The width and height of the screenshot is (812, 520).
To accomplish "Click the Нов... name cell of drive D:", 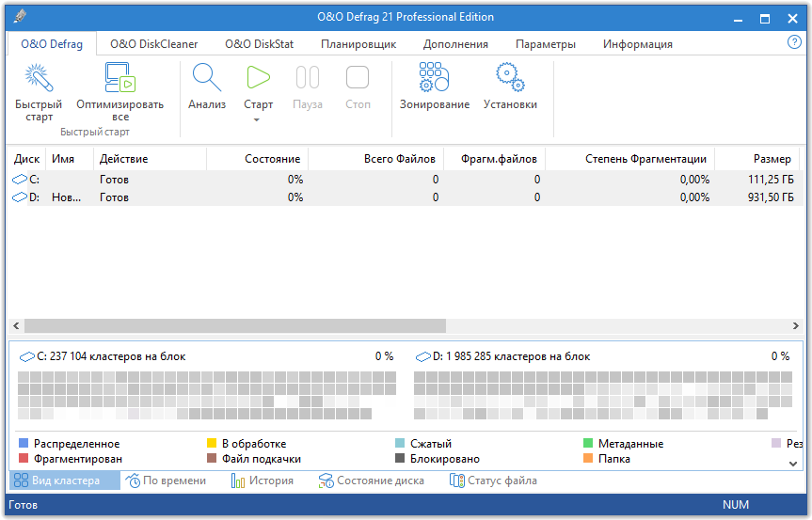I will click(66, 197).
